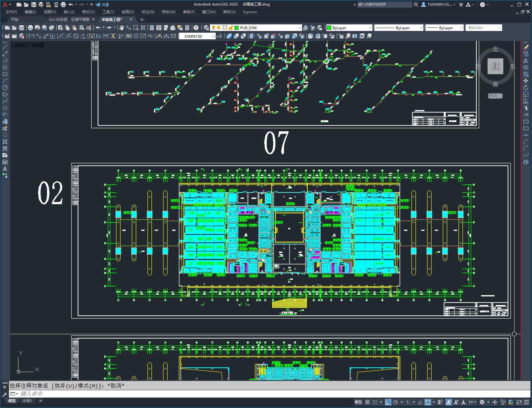532x408 pixels.
Task: Toggle lineweight display in status bar
Action: click(440, 402)
